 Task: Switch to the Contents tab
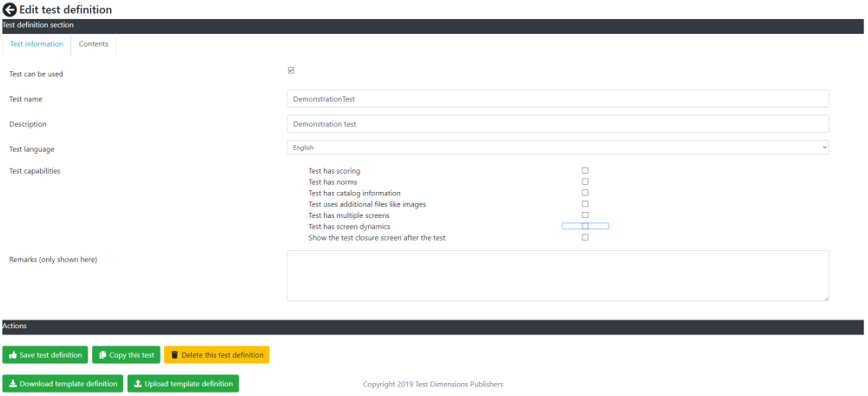point(94,44)
